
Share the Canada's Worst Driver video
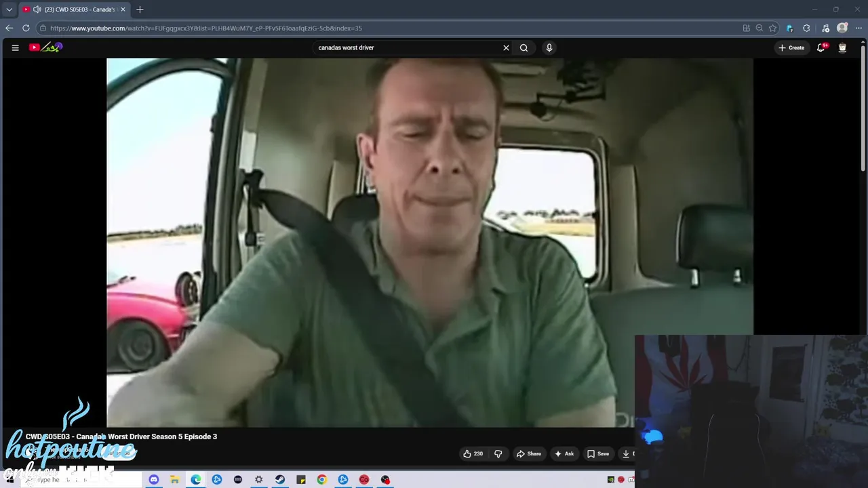click(529, 453)
